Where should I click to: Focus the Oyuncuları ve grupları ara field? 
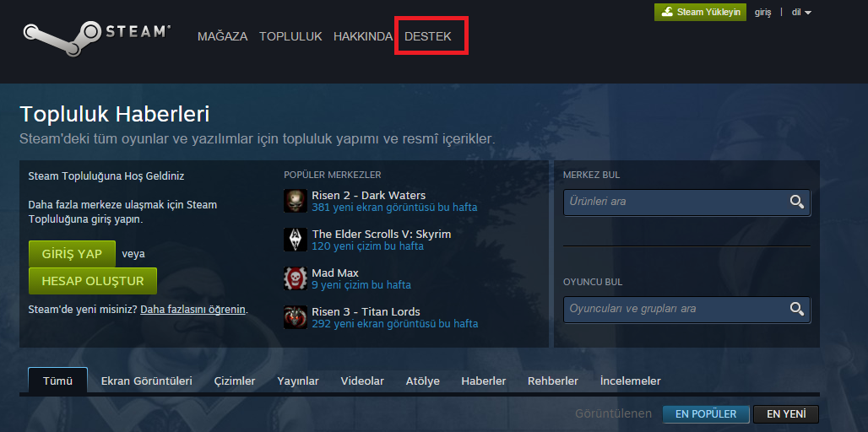pos(687,309)
